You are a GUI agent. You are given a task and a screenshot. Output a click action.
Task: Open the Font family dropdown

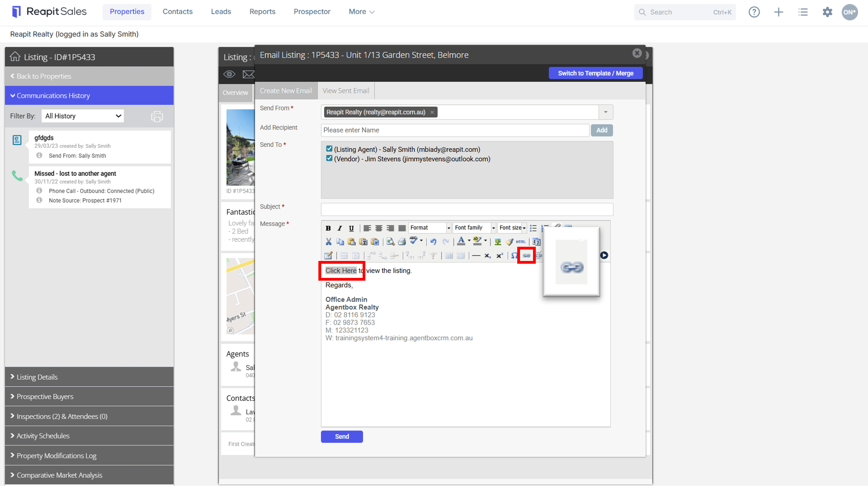tap(474, 228)
